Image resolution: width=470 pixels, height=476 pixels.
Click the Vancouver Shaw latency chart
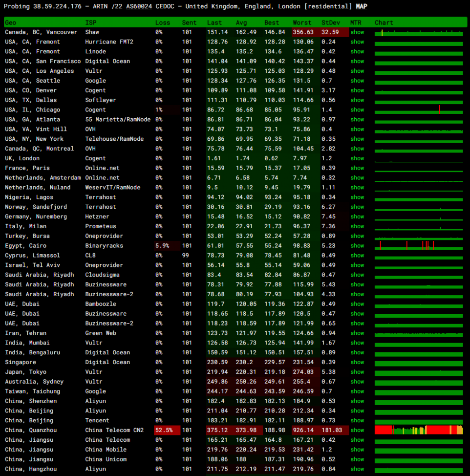pos(419,32)
